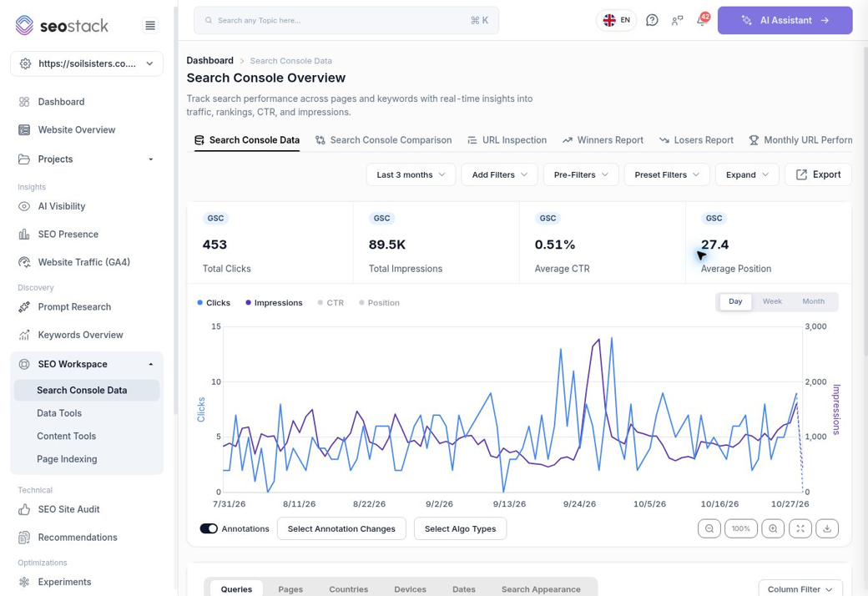
Task: Open Prompt Research
Action: [x=74, y=307]
